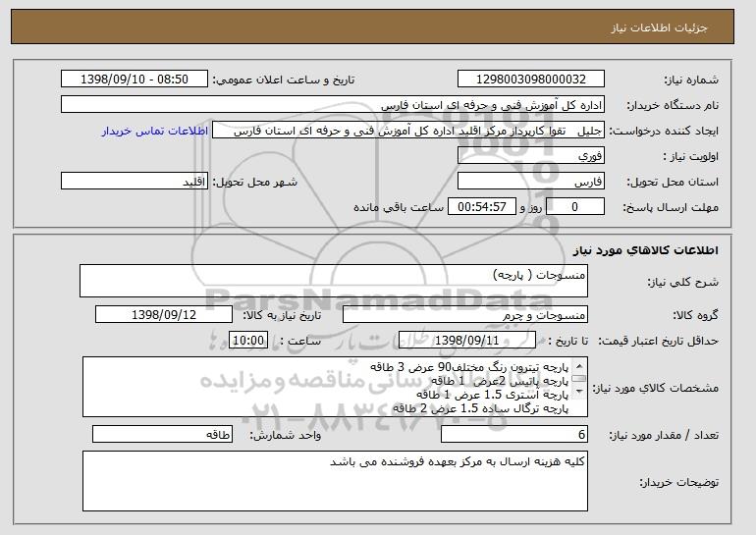Select line پارچه تیترون رنگ مختلف90 عرض 3 طاقه

(469, 367)
